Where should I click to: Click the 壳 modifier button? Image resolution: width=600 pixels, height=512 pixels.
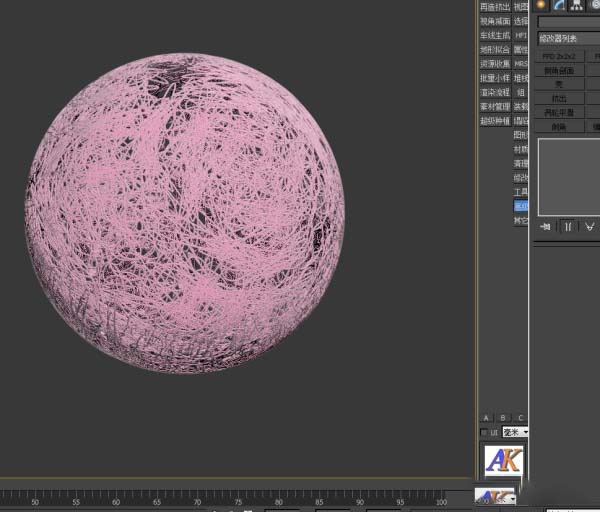coord(559,84)
